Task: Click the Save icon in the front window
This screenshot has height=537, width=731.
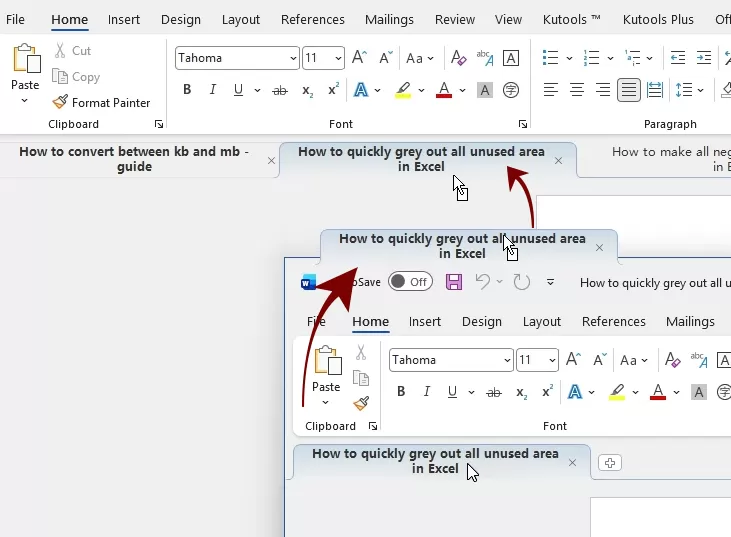Action: coord(454,282)
